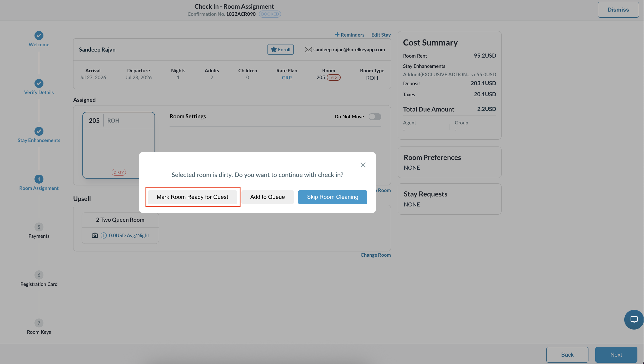Select Skip Room Cleaning button
644x364 pixels.
333,197
